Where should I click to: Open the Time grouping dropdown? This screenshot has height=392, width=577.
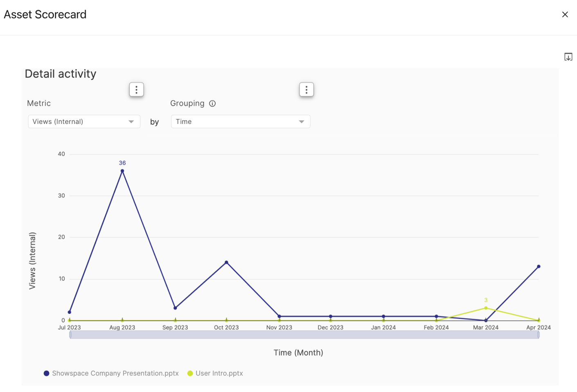coord(240,122)
